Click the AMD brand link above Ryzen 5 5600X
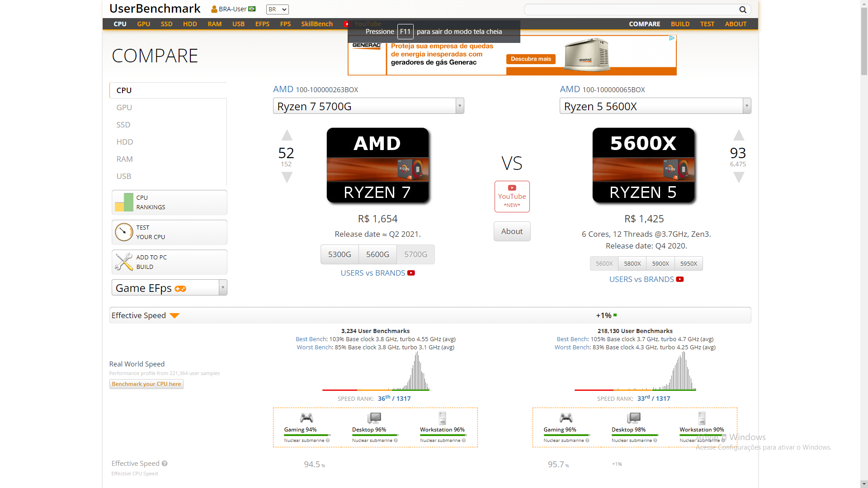Viewport: 868px width, 488px height. (570, 89)
